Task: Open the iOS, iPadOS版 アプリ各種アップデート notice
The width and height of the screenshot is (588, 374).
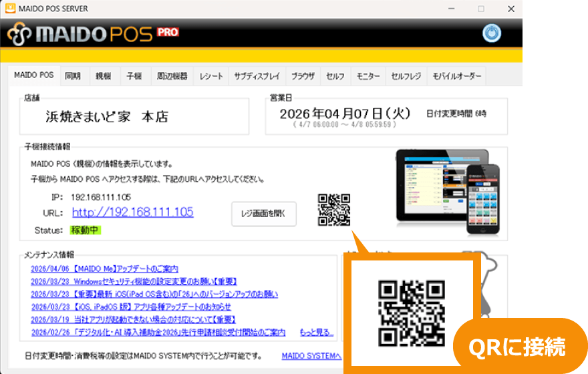Action: pyautogui.click(x=131, y=307)
